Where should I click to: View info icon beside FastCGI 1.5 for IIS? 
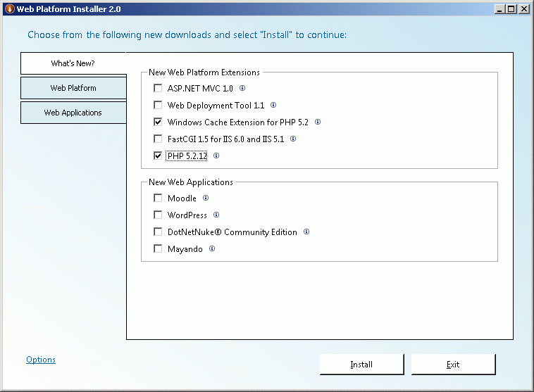293,139
